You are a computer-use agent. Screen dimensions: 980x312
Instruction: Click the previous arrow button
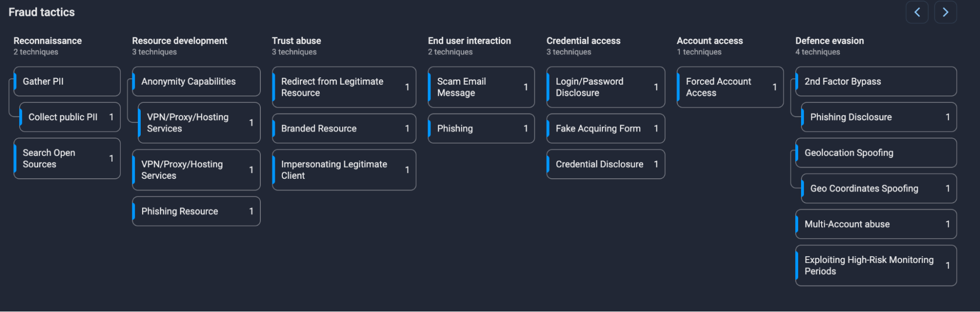click(917, 12)
